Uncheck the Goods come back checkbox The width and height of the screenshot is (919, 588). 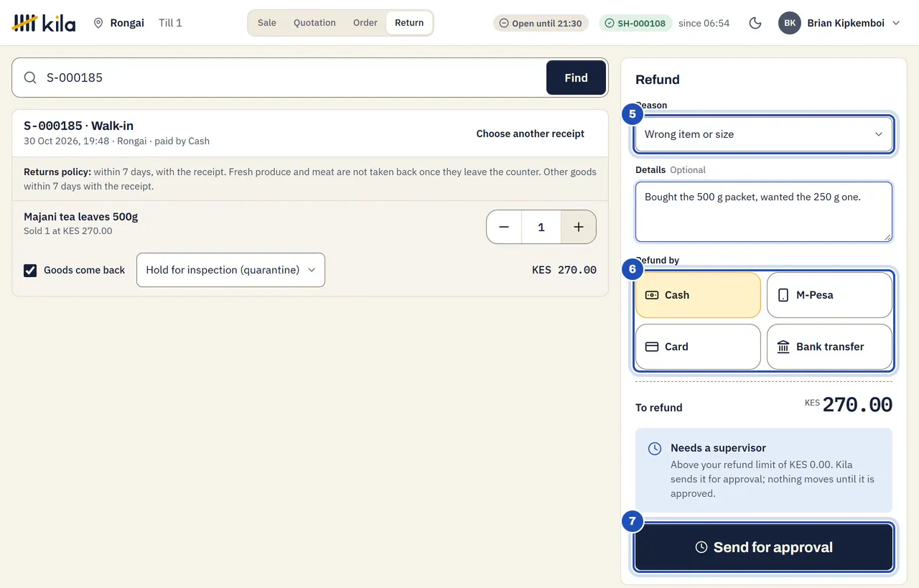point(30,270)
